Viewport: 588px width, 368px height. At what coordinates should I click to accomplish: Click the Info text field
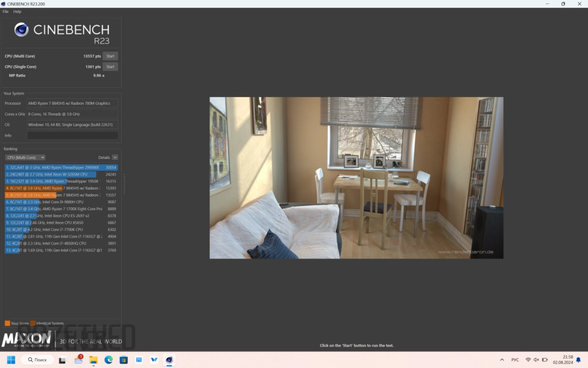point(72,135)
